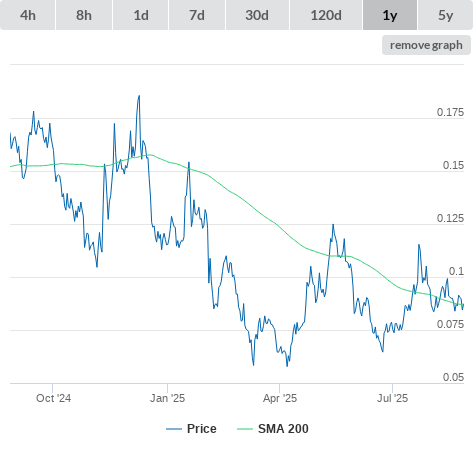Click the active 1y range tab
This screenshot has height=455, width=474.
point(390,15)
